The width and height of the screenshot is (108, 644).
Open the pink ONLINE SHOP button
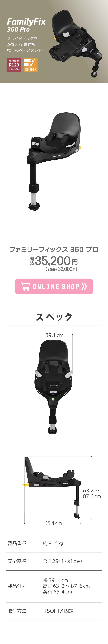click(x=54, y=286)
